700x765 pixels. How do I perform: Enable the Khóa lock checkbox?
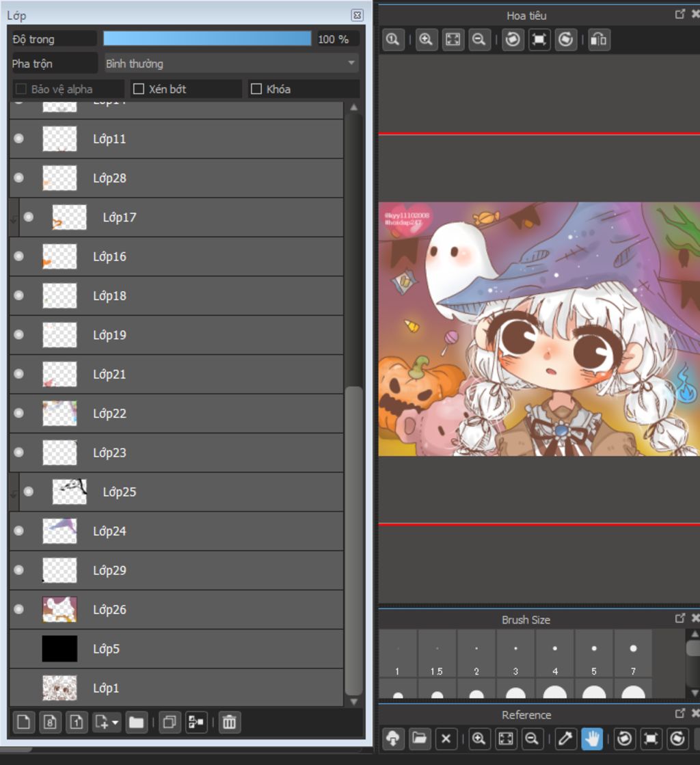pos(256,89)
